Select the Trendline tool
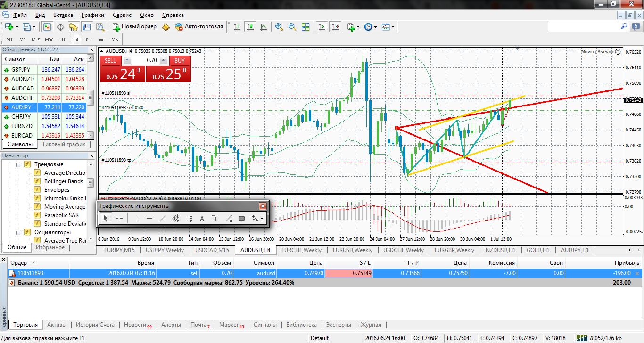 [163, 218]
